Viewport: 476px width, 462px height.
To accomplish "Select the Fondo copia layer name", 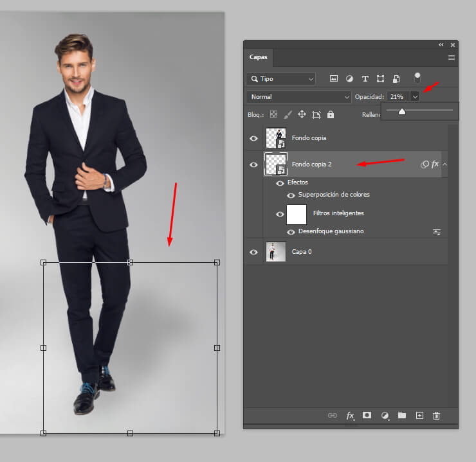I will (309, 138).
